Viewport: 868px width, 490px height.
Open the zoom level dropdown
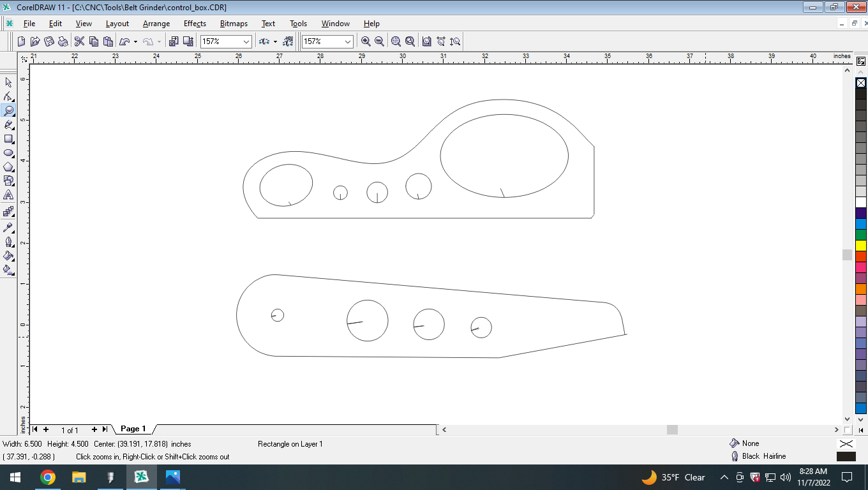246,41
